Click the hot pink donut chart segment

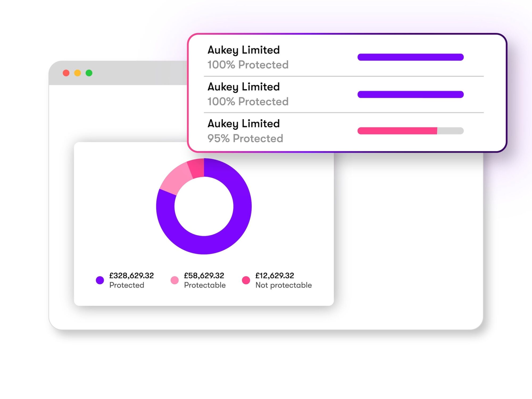[x=197, y=168]
